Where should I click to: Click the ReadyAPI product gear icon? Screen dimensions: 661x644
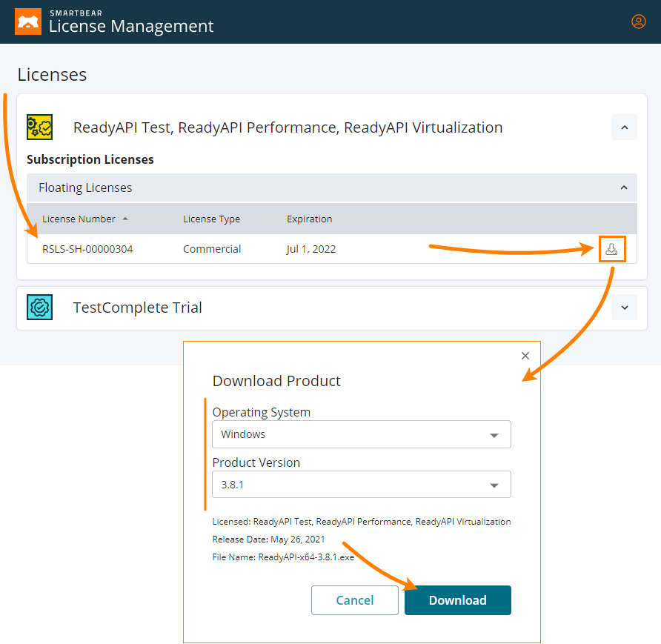(39, 127)
